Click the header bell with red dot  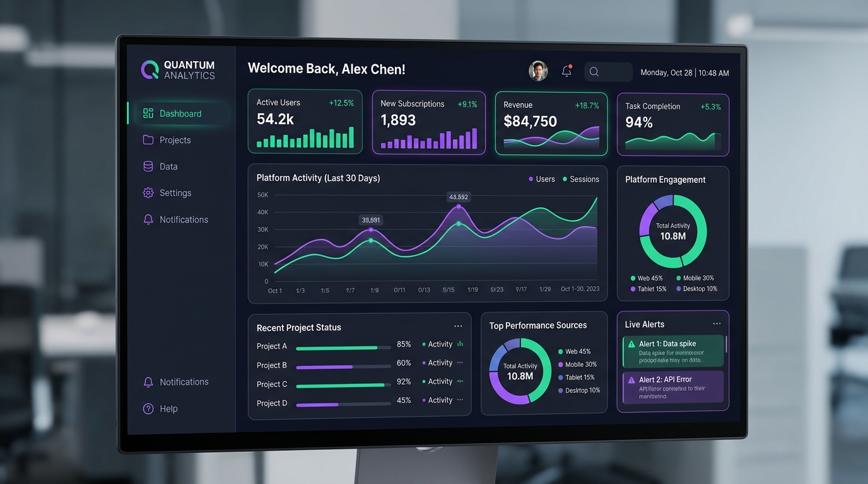point(566,71)
